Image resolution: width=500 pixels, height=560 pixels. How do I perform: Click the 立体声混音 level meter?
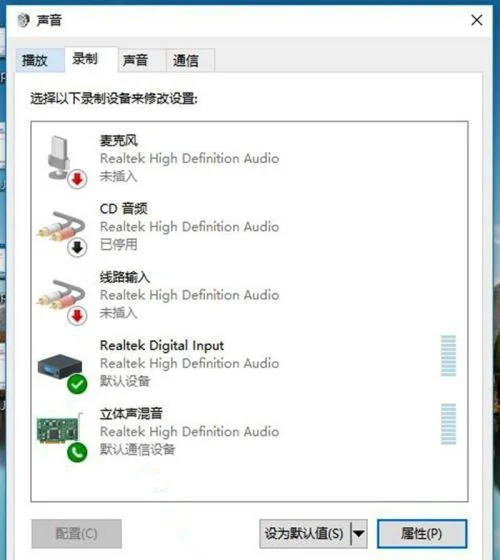point(448,424)
